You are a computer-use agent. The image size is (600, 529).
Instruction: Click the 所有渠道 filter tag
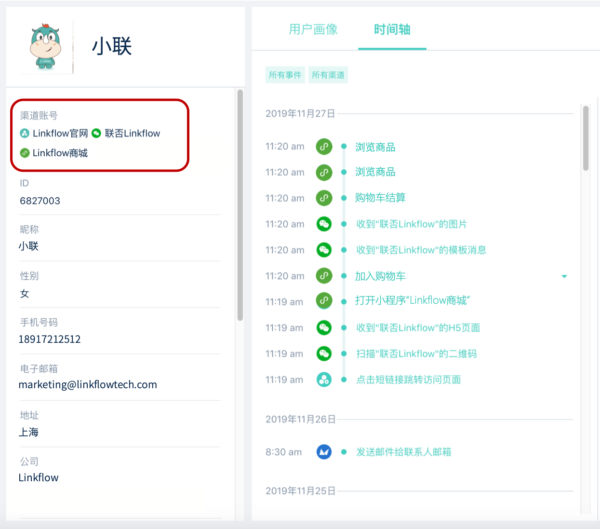coord(328,75)
